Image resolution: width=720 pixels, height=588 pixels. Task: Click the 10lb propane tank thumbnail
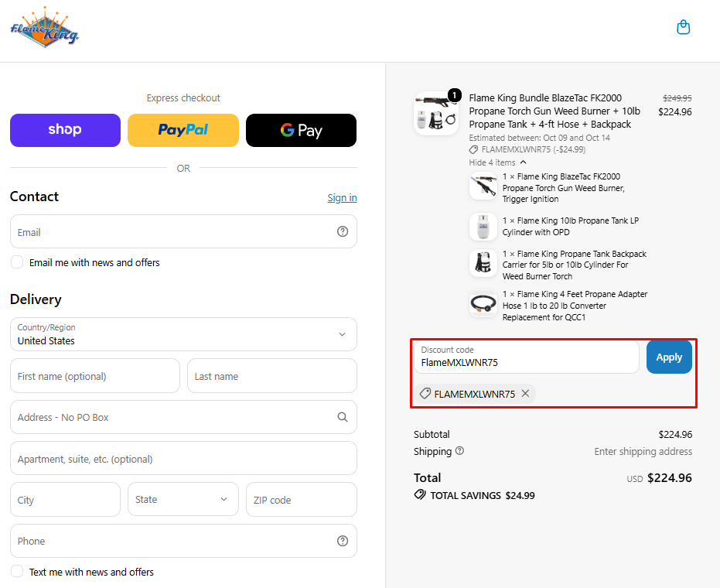point(483,227)
